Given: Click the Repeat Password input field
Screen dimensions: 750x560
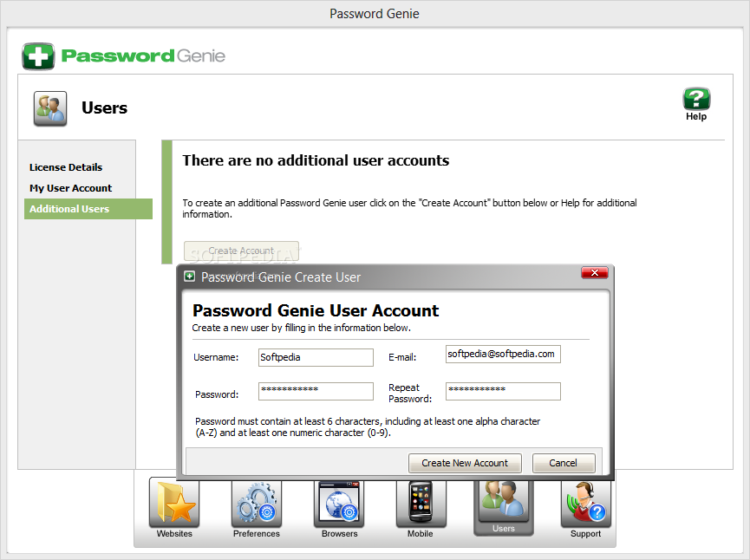Looking at the screenshot, I should 503,391.
